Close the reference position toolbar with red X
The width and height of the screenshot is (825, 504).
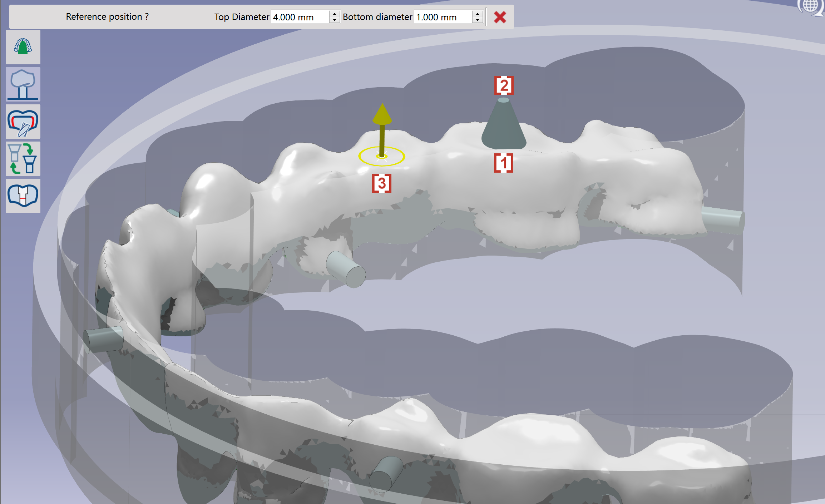coord(500,17)
